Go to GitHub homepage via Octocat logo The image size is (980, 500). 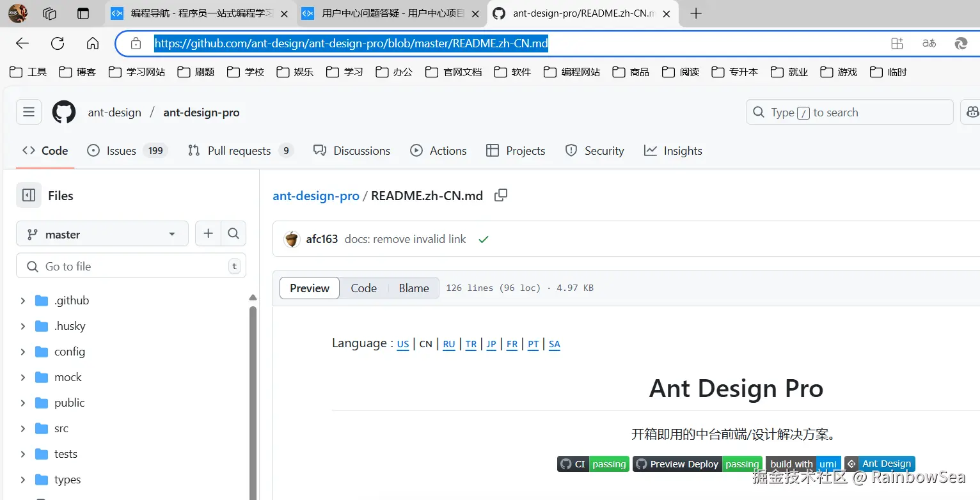point(64,113)
